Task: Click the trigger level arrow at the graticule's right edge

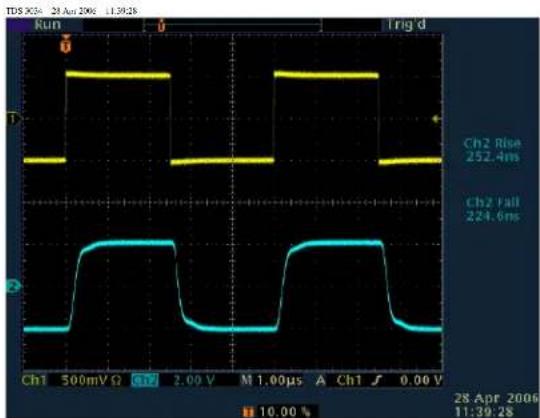Action: pos(436,119)
